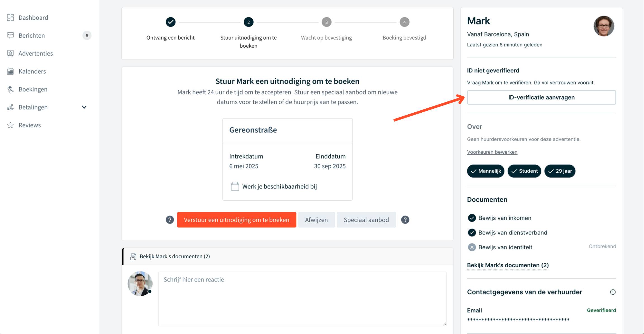Open the Voorkeuren bewerken link
This screenshot has height=334, width=644.
pyautogui.click(x=492, y=152)
